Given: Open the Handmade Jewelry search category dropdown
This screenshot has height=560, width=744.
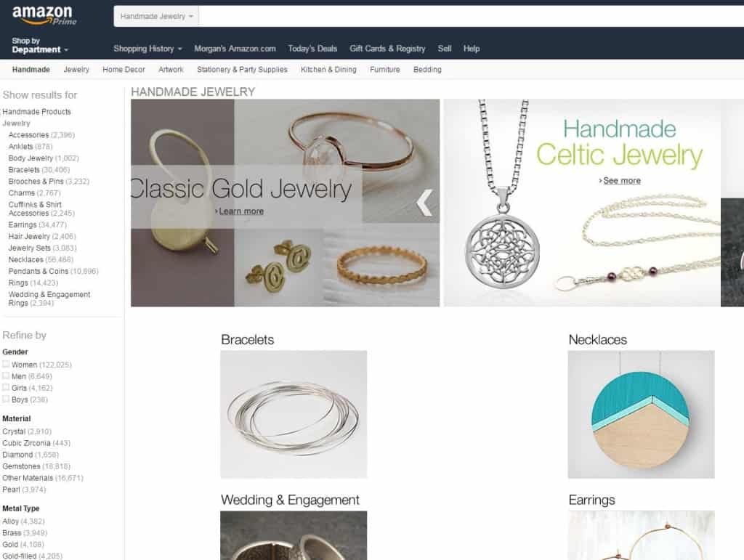Looking at the screenshot, I should 156,16.
